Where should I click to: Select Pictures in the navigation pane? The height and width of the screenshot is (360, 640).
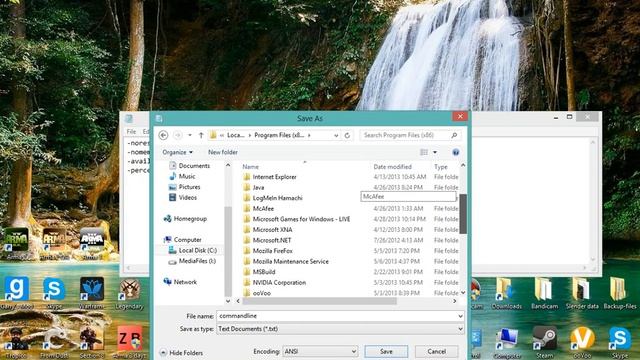pyautogui.click(x=189, y=187)
